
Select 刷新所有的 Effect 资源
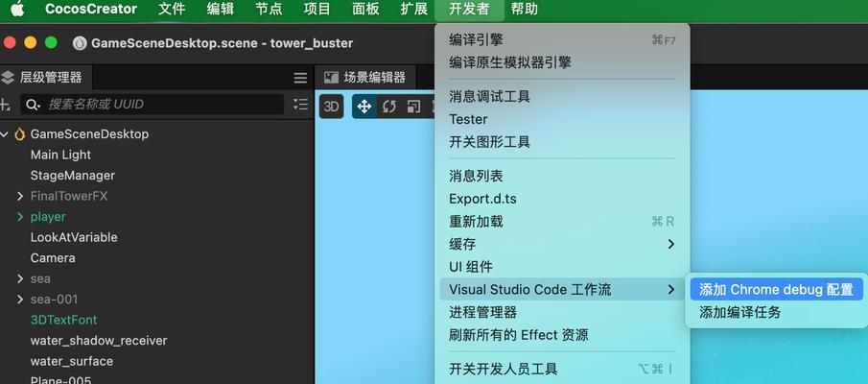(x=562, y=335)
